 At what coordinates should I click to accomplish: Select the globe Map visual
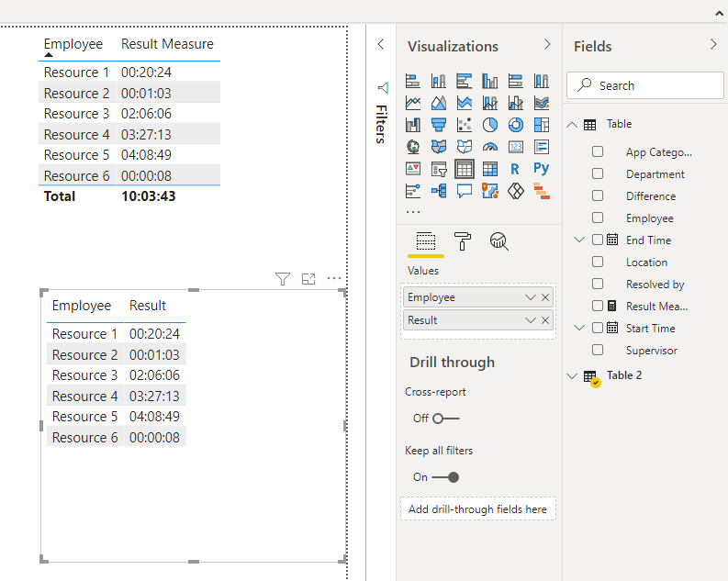point(413,147)
